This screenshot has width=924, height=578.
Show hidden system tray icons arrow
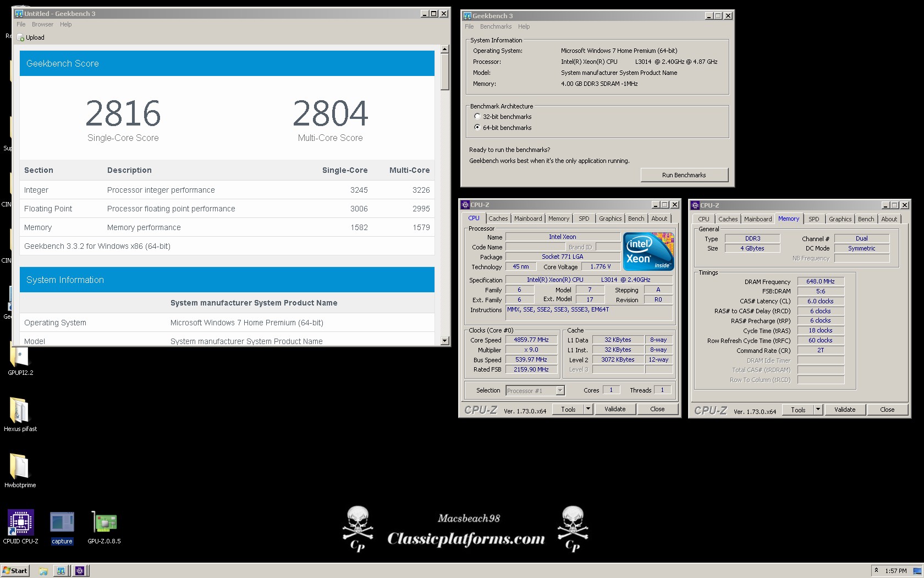point(876,570)
